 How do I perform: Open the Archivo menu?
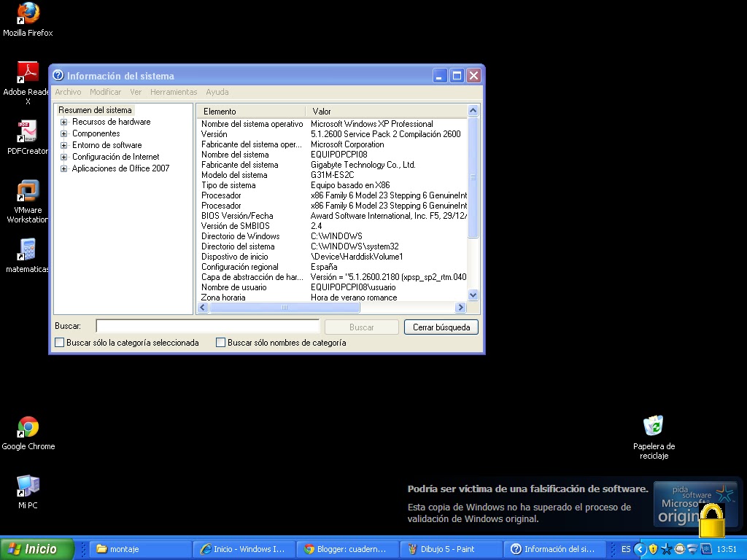click(x=68, y=92)
